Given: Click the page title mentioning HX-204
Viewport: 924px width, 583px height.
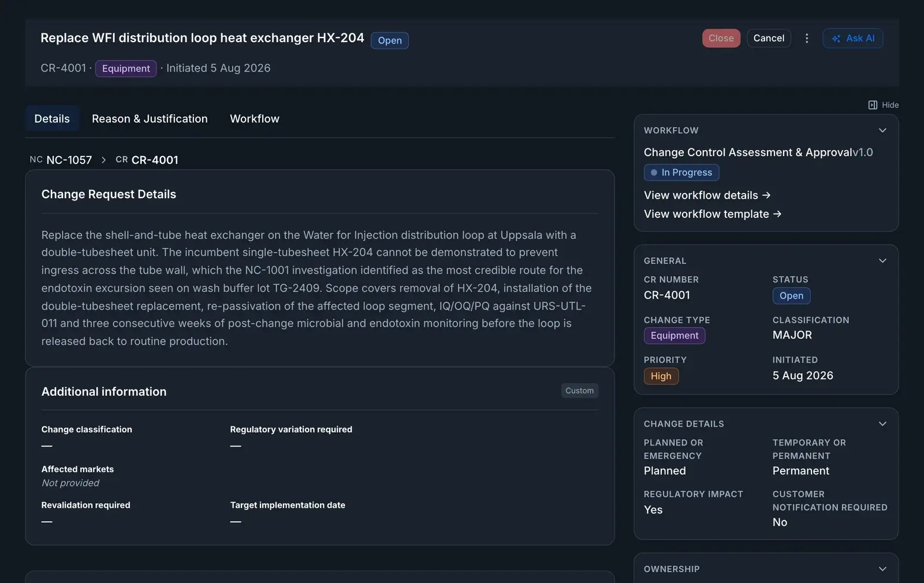Looking at the screenshot, I should 202,38.
